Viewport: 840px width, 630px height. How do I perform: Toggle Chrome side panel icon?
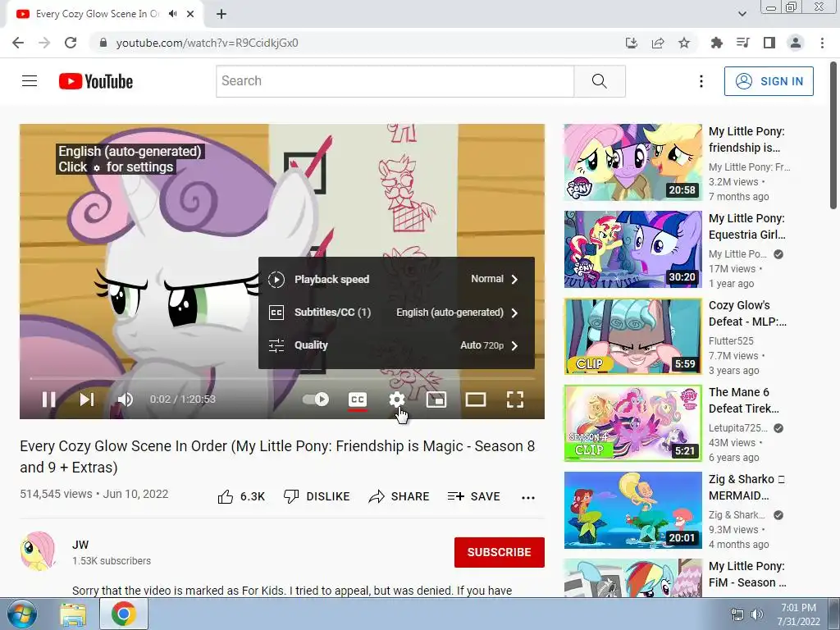[769, 43]
